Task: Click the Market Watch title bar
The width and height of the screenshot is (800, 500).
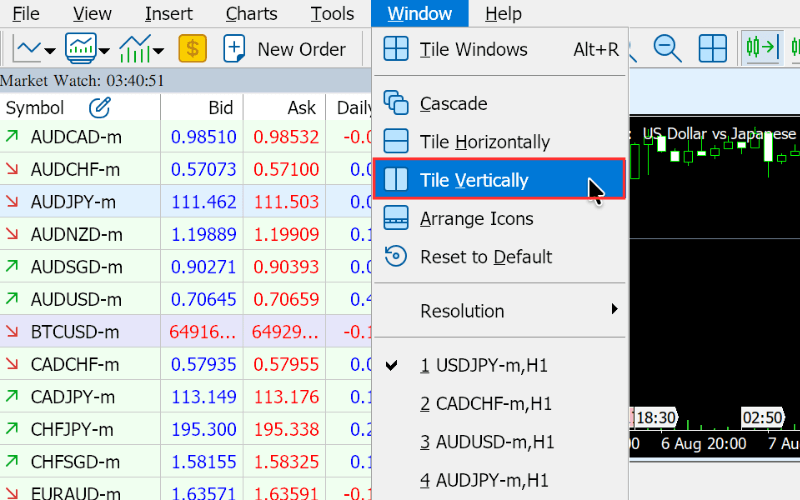Action: 186,81
